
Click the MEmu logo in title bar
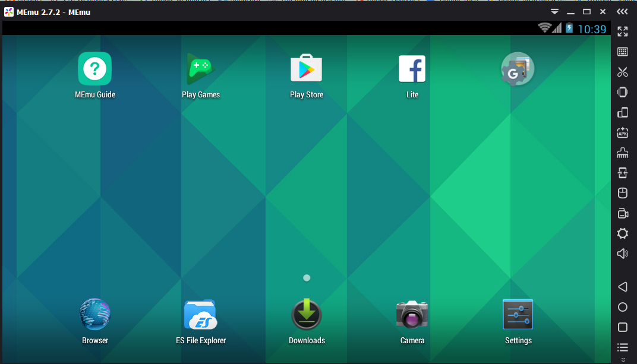[x=8, y=12]
